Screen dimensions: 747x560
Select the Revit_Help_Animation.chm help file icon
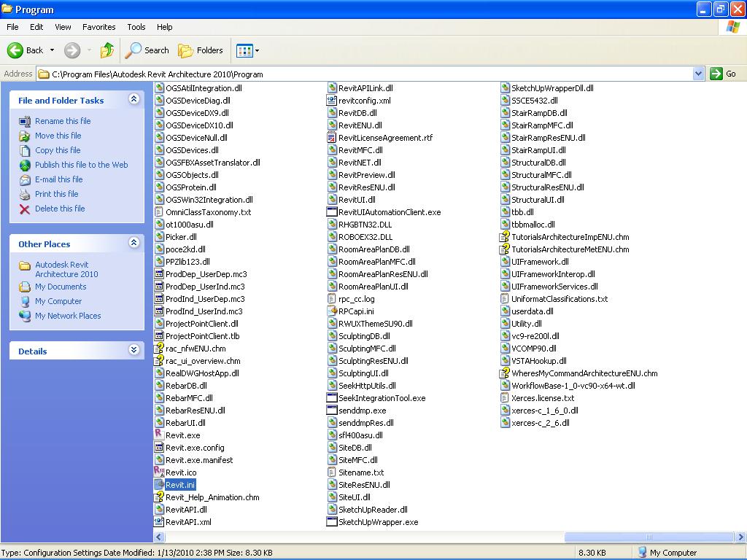click(x=159, y=497)
